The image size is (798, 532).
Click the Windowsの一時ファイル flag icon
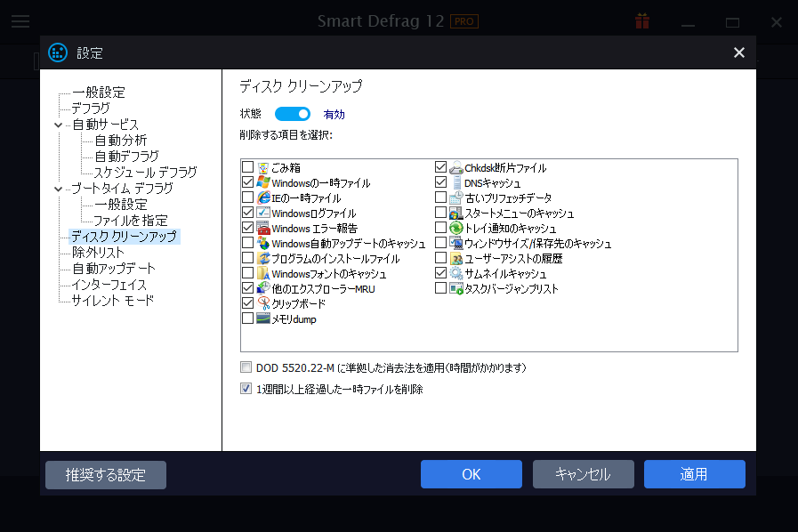[x=263, y=182]
